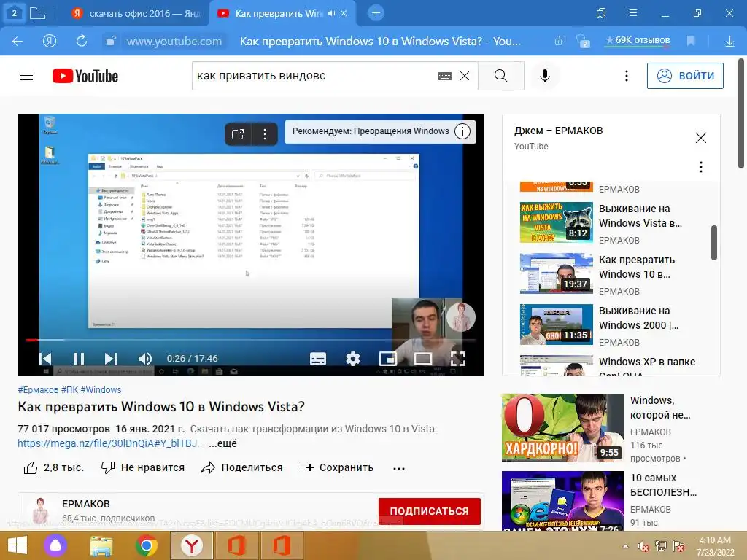Open the ХАРДКОРНО Opera recommended video

coord(562,427)
